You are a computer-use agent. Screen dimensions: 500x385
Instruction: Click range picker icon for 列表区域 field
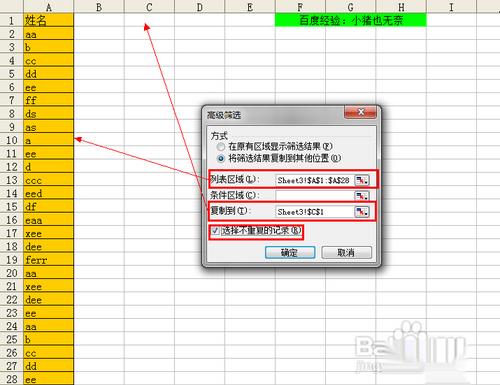pyautogui.click(x=362, y=180)
